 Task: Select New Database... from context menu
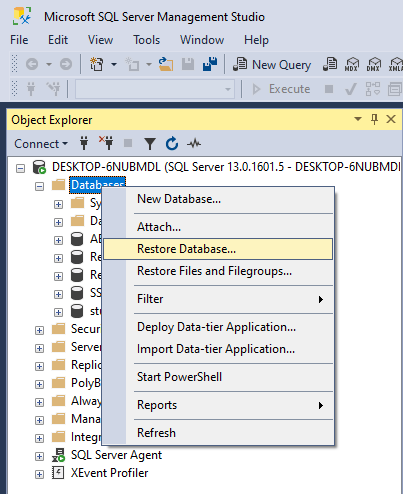(x=218, y=199)
